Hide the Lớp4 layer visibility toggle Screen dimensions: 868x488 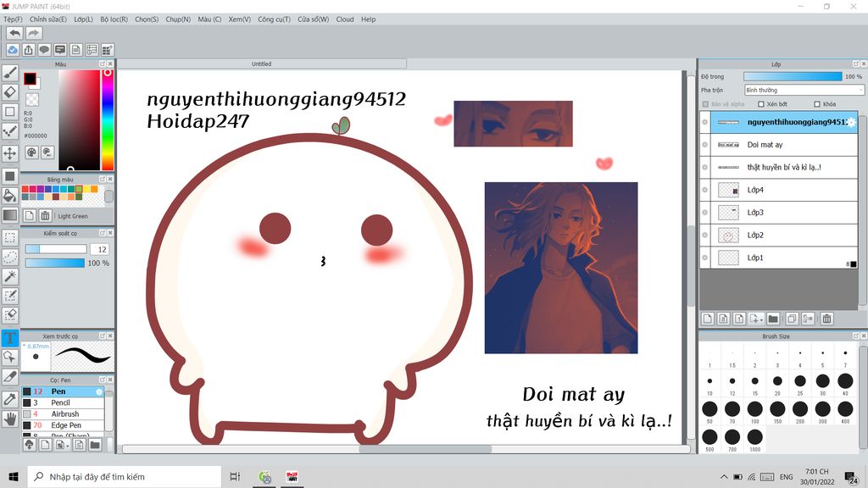pos(704,190)
